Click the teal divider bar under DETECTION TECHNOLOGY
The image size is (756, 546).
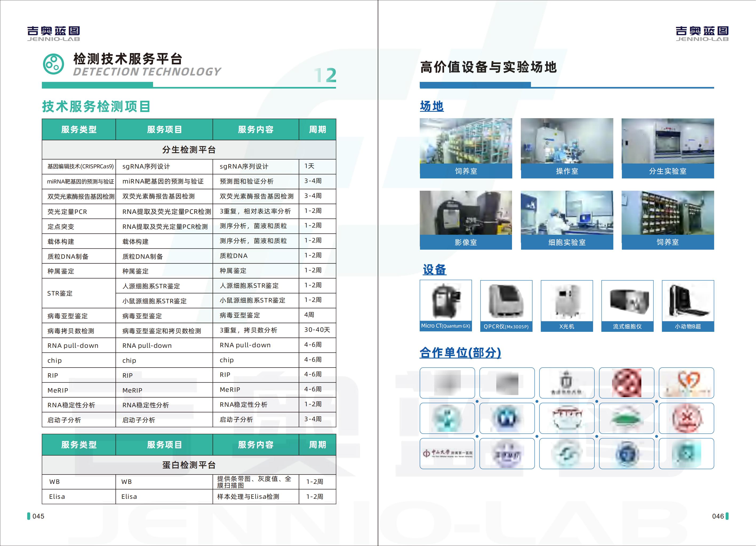pos(97,85)
